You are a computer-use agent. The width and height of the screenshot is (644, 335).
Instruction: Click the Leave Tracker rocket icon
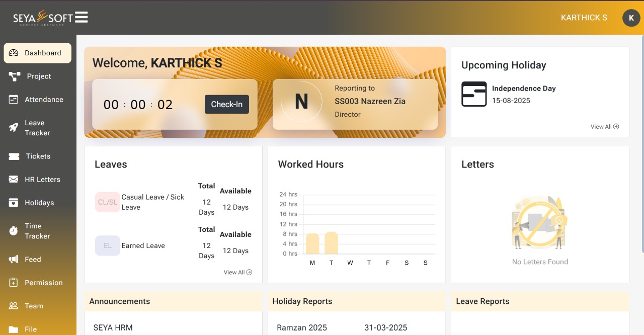14,128
